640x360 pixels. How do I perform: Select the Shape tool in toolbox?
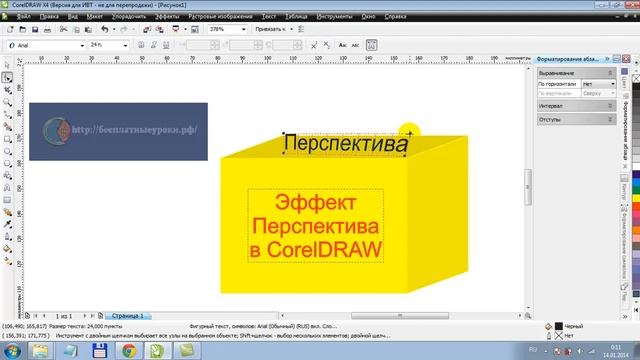(7, 78)
